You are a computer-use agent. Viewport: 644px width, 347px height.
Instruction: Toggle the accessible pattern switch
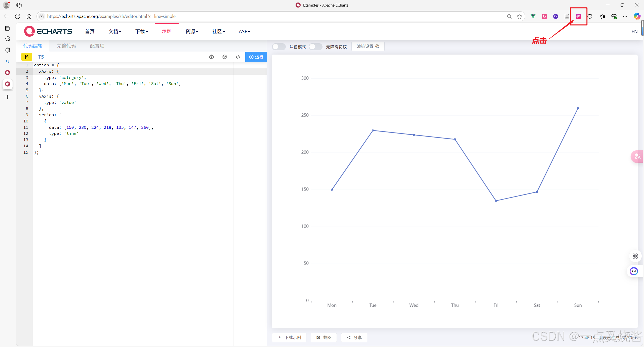coord(315,47)
